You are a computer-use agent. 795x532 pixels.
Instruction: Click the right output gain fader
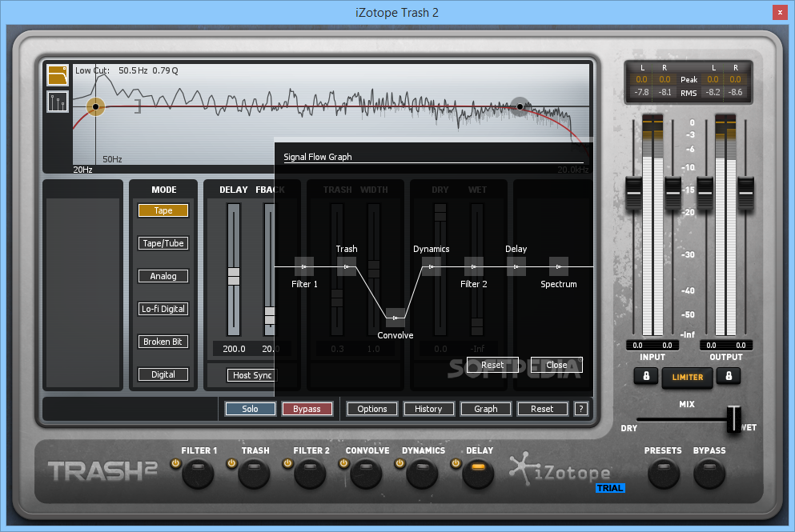pos(745,193)
